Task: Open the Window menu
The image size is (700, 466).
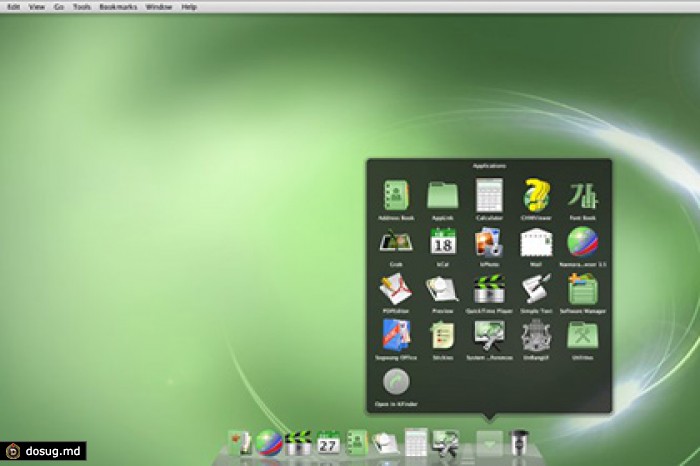Action: pos(159,7)
